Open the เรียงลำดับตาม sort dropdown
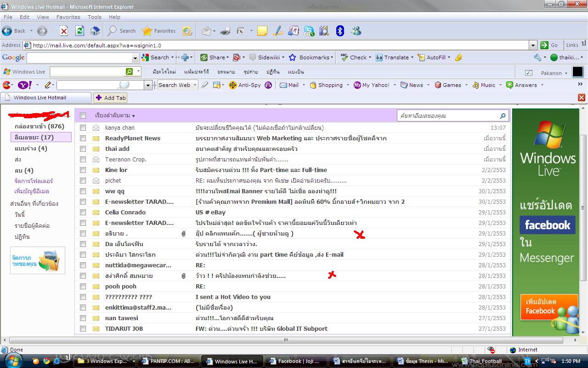588x368 pixels. (115, 115)
